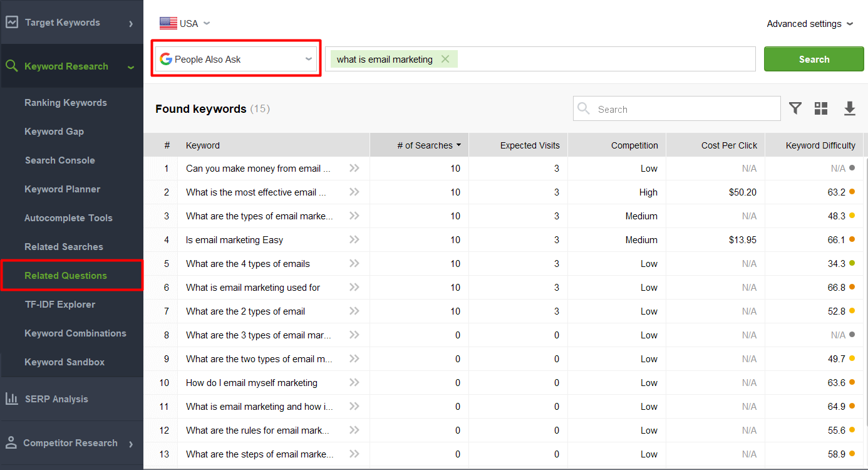Image resolution: width=868 pixels, height=470 pixels.
Task: Open Ranking Keywords in sidebar
Action: click(x=66, y=103)
